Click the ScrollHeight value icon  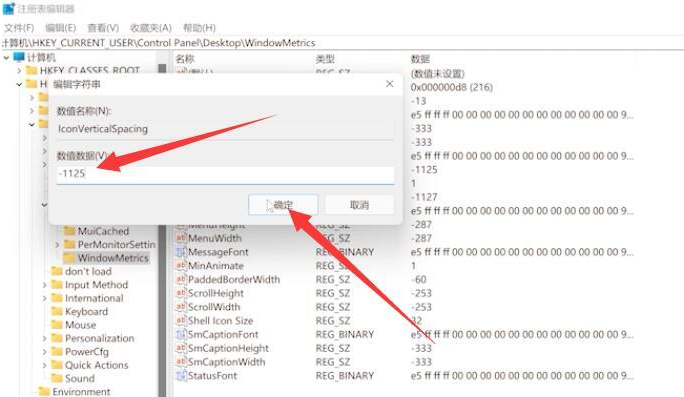click(x=181, y=293)
